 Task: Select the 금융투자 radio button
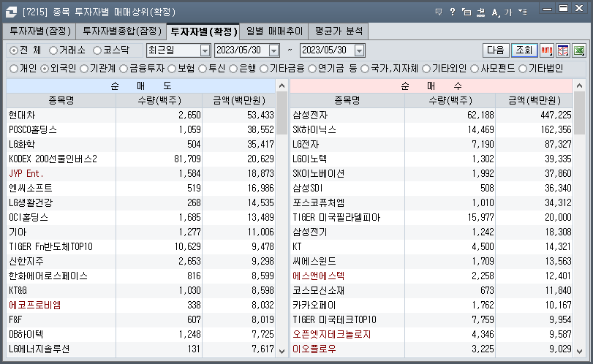pyautogui.click(x=124, y=69)
